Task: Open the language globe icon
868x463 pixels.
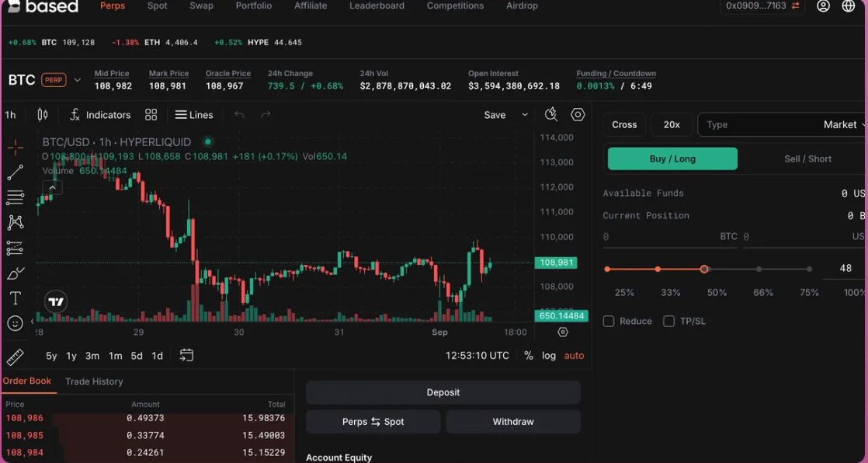Action: pyautogui.click(x=849, y=6)
